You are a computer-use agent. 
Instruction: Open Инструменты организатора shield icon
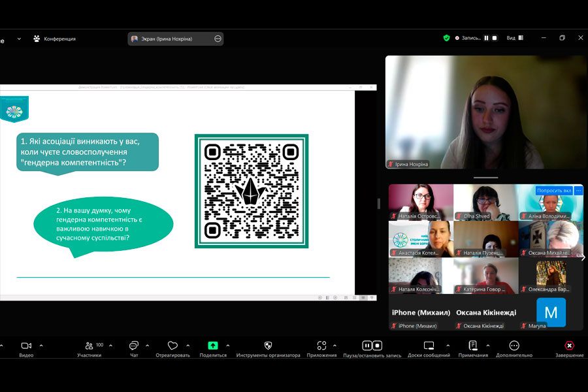tap(268, 346)
